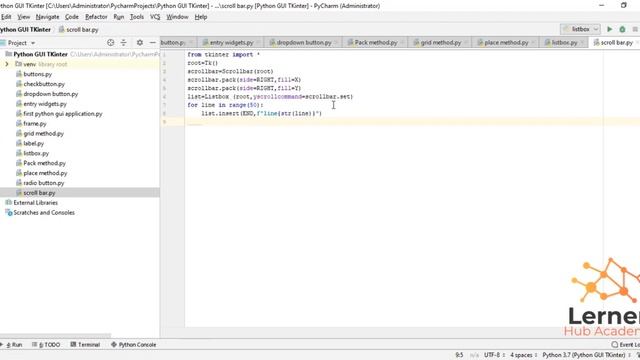Select listbox.py in project tree
The image size is (640, 360).
point(36,153)
